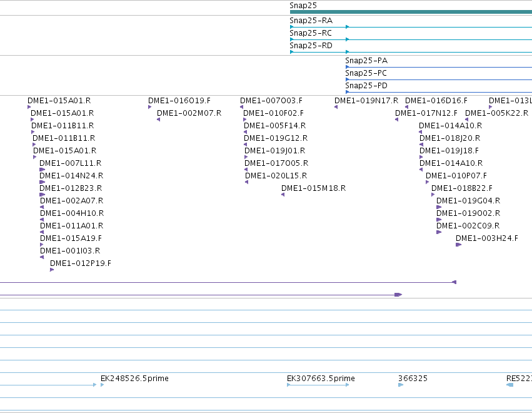This screenshot has height=413, width=532.
Task: Select the Snap25-RC transcript label
Action: 311,33
